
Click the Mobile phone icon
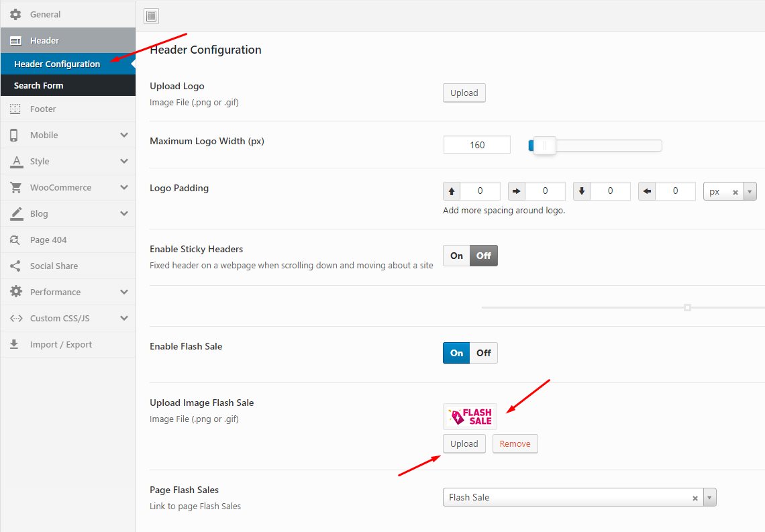[13, 135]
